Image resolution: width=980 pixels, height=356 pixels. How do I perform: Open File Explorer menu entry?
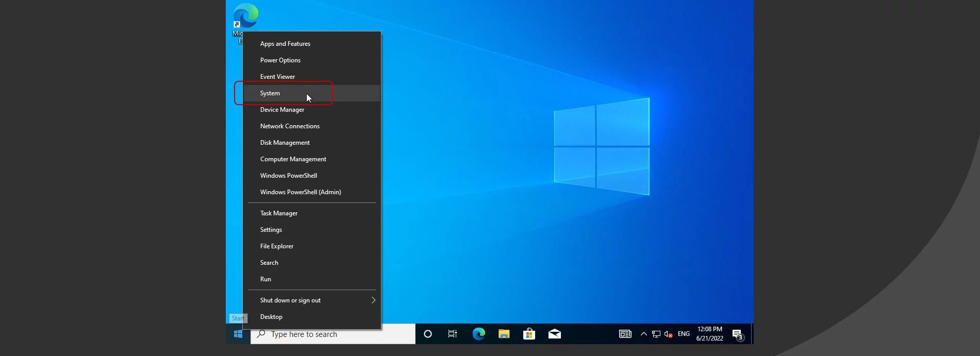pos(312,246)
